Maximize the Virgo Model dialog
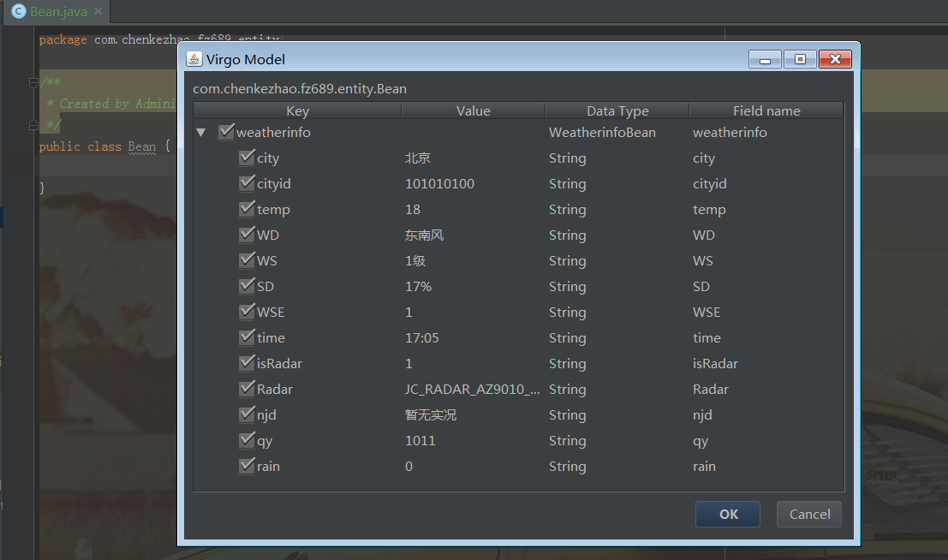 800,59
